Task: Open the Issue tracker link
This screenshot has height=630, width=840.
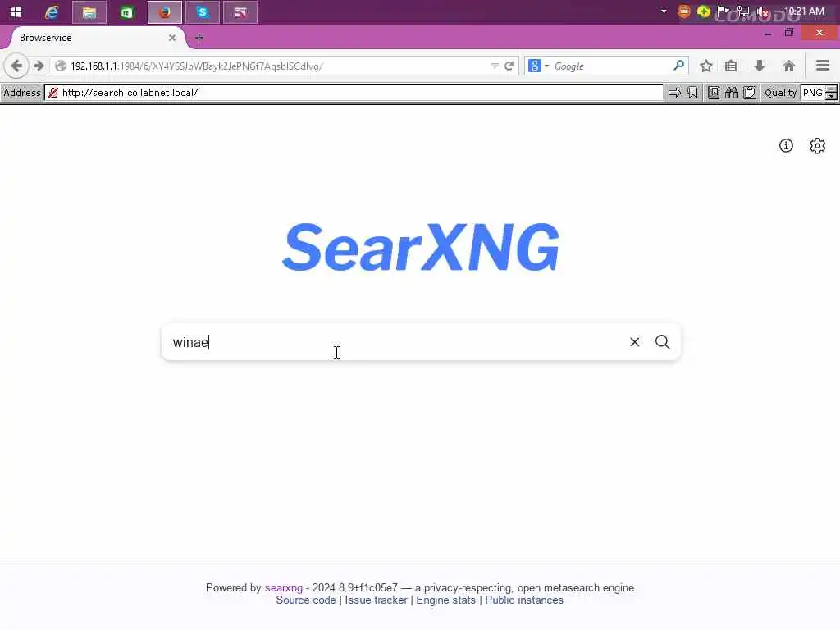Action: [x=376, y=600]
